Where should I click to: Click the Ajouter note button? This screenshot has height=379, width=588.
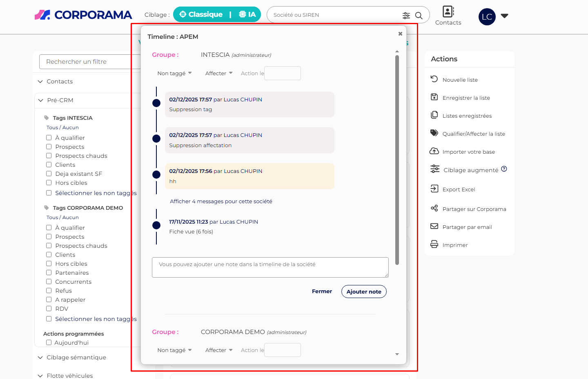click(x=363, y=292)
